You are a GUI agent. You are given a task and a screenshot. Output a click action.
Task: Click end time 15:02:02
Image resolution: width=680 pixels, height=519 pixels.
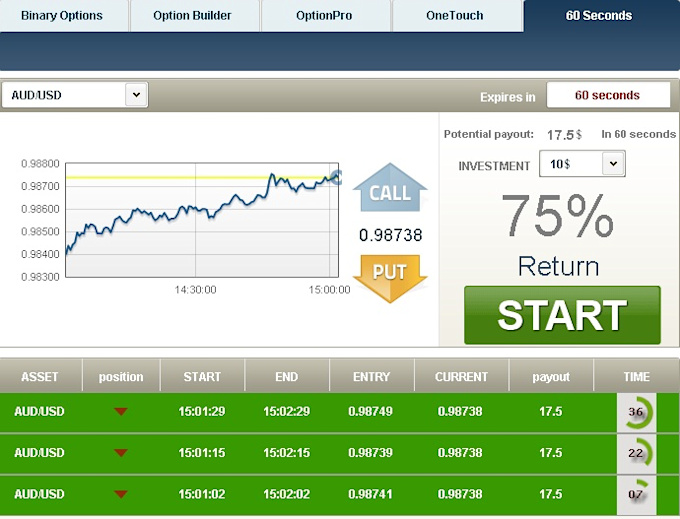287,494
